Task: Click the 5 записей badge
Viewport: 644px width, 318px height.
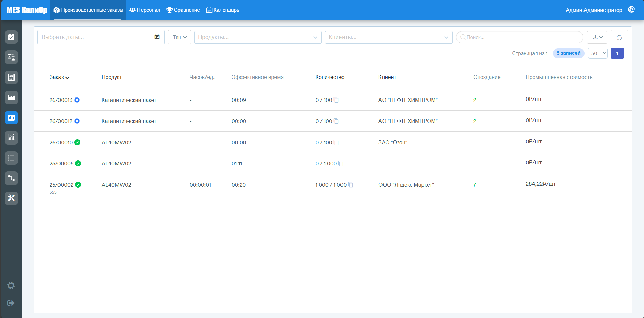Action: coord(568,53)
